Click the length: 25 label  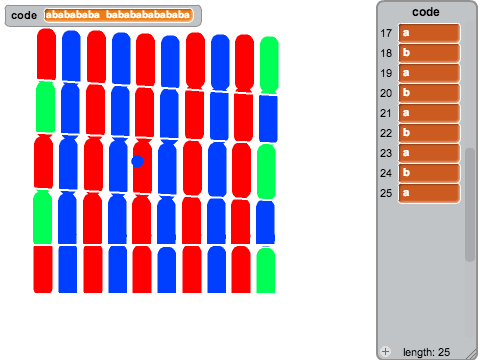tap(426, 352)
